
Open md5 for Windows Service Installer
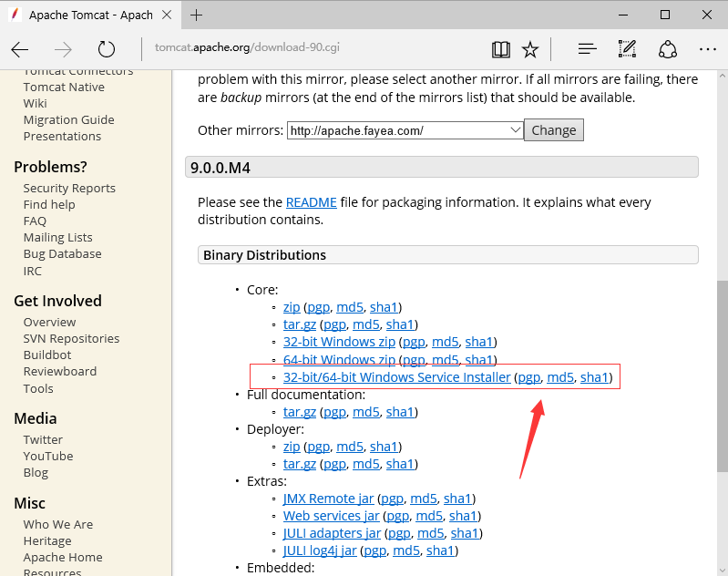pyautogui.click(x=560, y=377)
